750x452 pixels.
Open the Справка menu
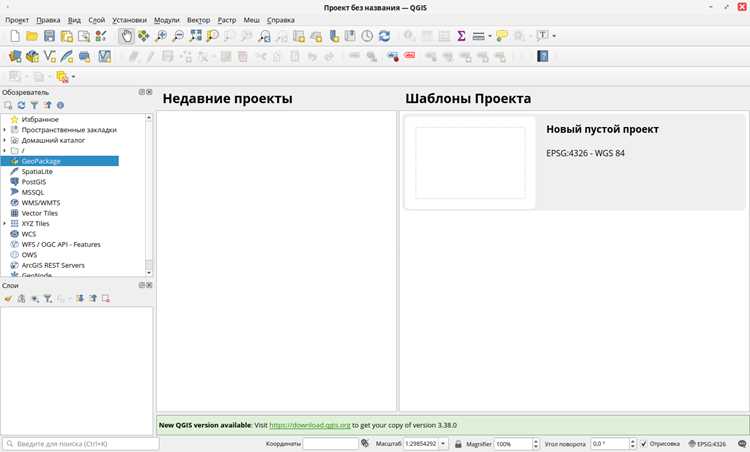pyautogui.click(x=281, y=20)
